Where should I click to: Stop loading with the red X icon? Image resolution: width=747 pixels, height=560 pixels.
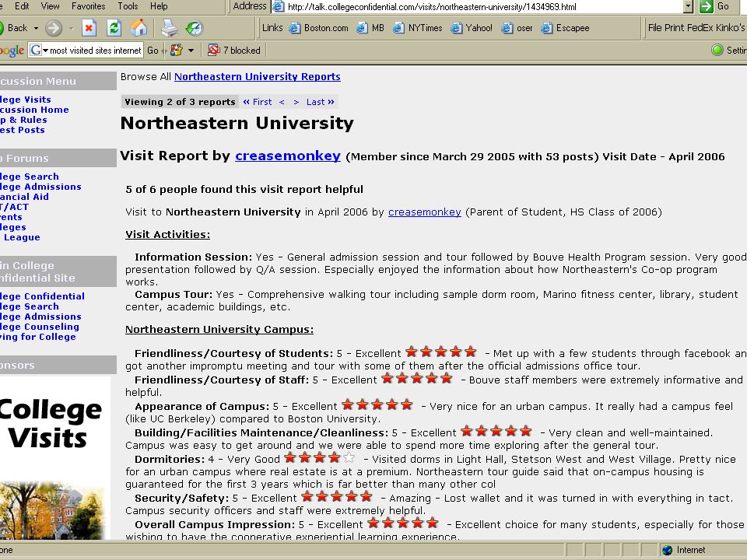[x=89, y=28]
